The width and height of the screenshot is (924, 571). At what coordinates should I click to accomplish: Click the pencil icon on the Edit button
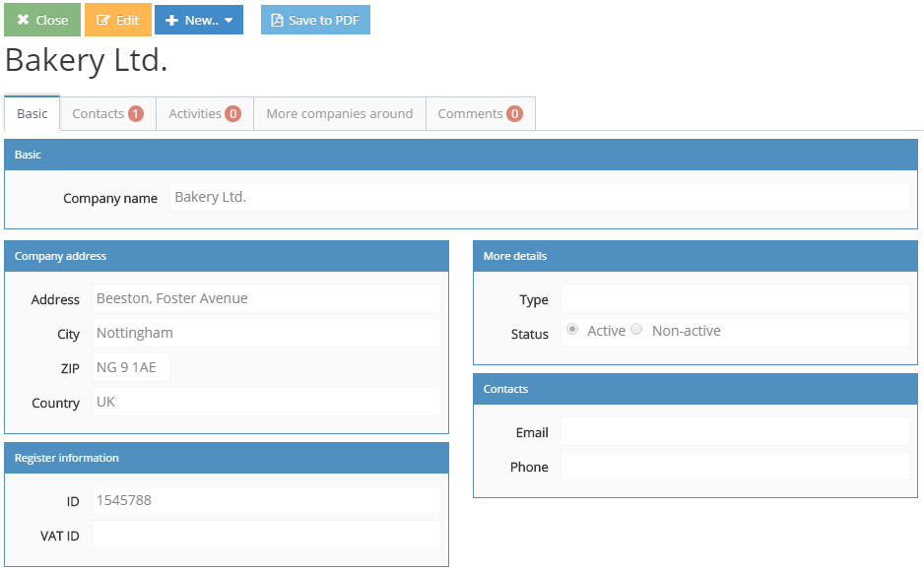coord(102,20)
